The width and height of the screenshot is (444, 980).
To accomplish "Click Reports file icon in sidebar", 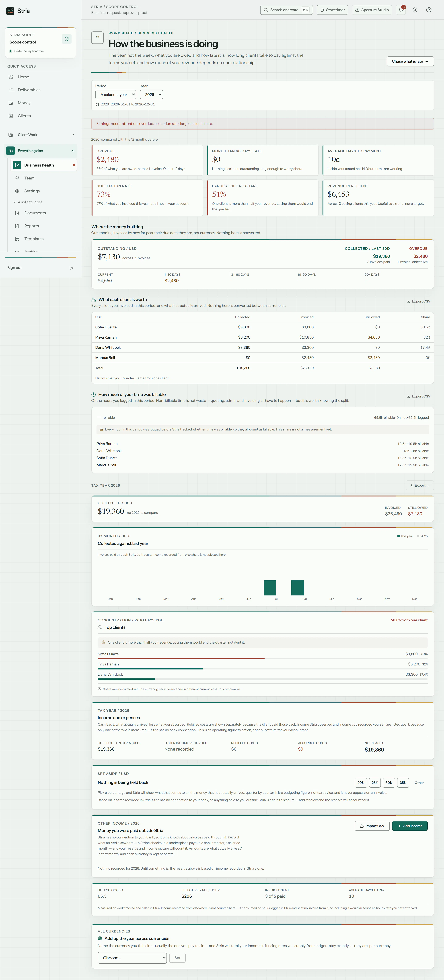I will click(x=17, y=226).
